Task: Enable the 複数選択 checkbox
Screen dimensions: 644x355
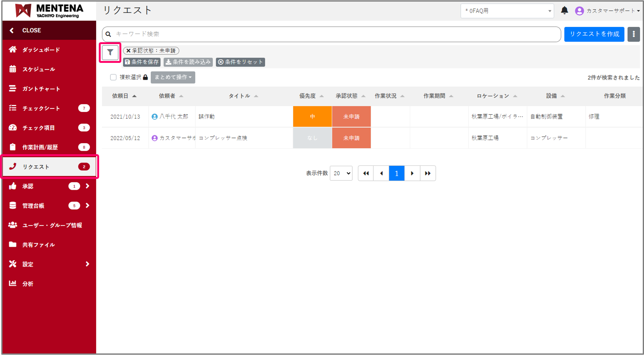Action: pyautogui.click(x=113, y=77)
